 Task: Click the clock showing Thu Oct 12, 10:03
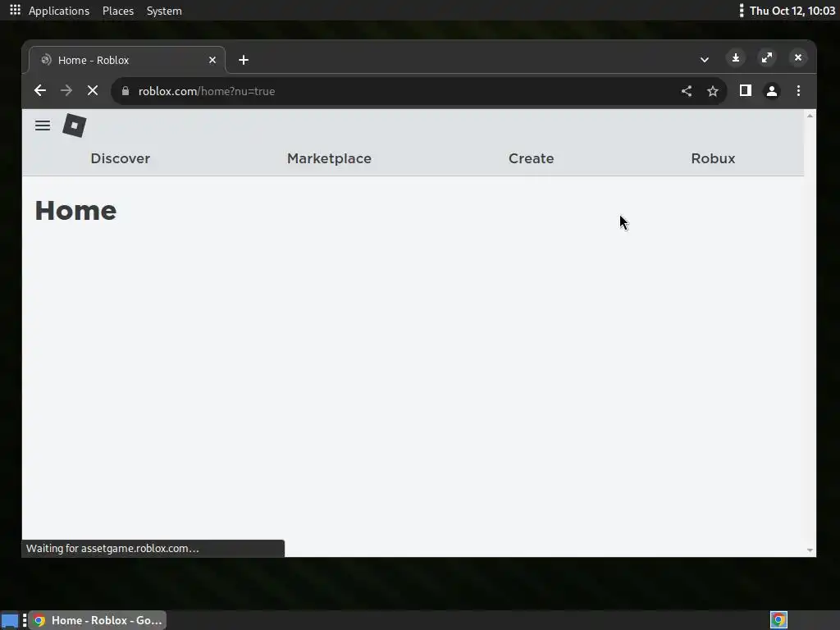pos(792,11)
